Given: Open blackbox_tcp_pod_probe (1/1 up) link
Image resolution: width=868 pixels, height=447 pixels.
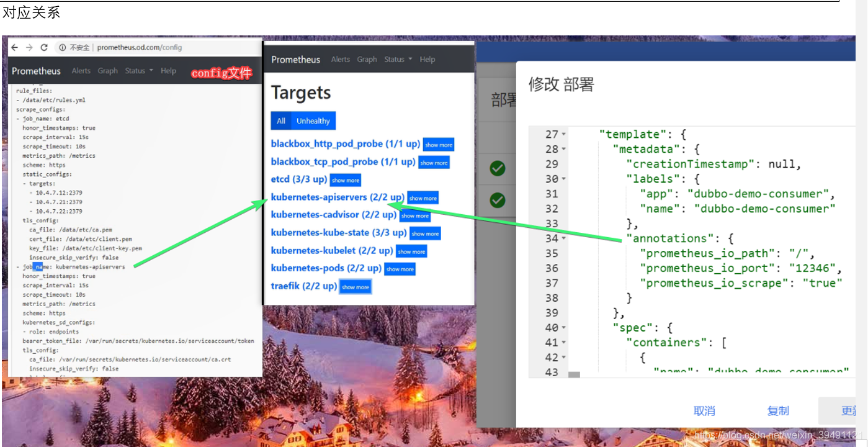Looking at the screenshot, I should (x=343, y=162).
